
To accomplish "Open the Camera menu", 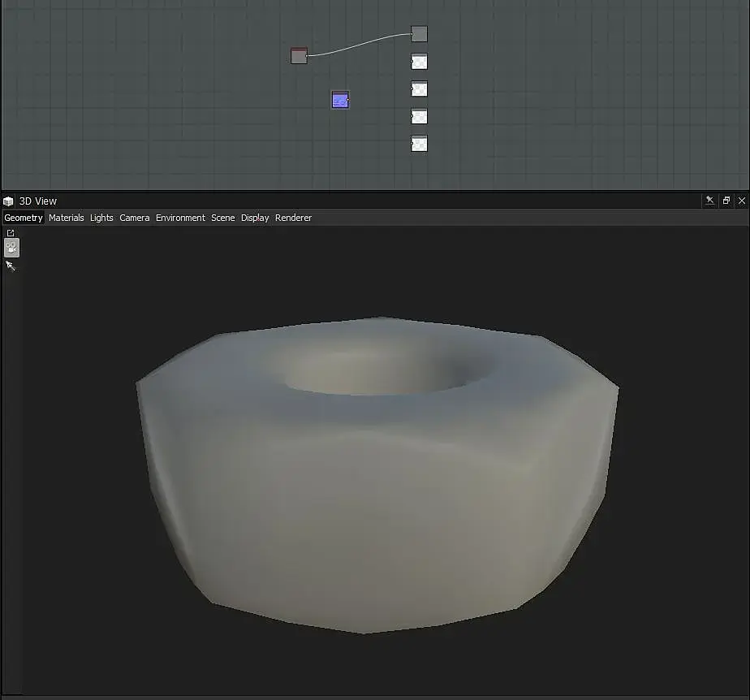I will point(135,218).
